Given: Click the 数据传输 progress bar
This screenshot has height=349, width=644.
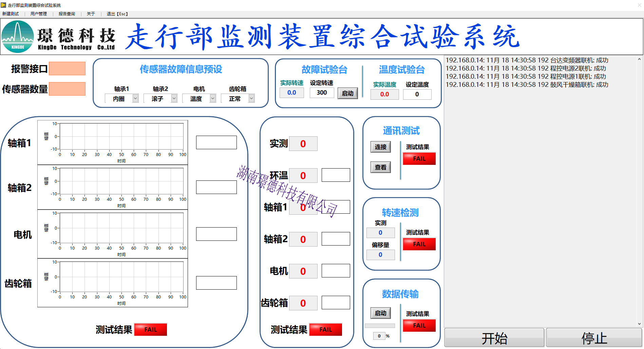Looking at the screenshot, I should tap(380, 326).
